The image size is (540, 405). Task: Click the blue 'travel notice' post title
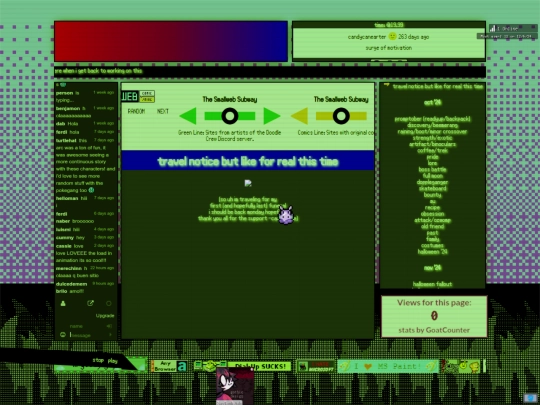click(x=248, y=161)
